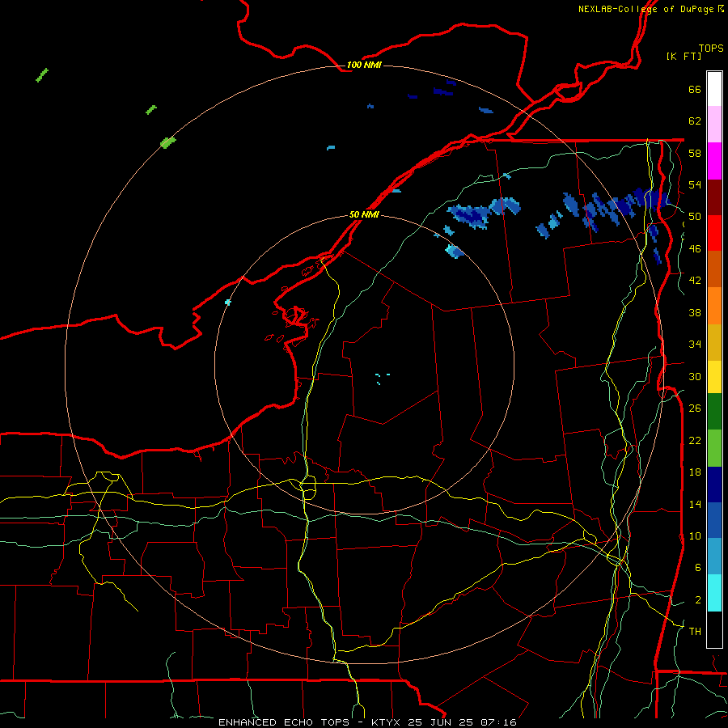Click the light green legend swatch

coord(714,448)
